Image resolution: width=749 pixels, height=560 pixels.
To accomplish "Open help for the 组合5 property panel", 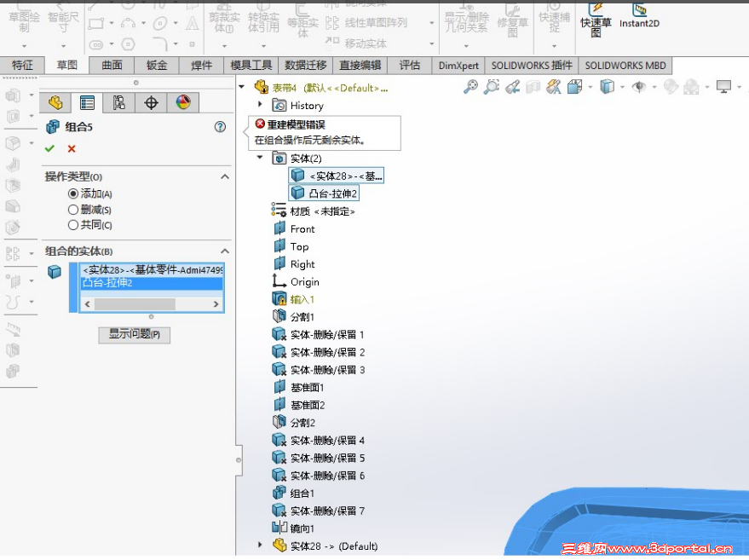I will pyautogui.click(x=220, y=127).
